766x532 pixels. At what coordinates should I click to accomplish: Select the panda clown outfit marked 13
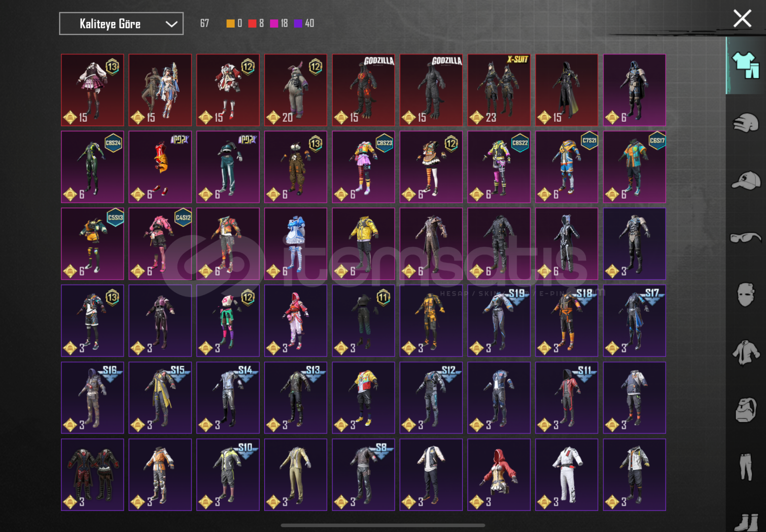pos(296,166)
